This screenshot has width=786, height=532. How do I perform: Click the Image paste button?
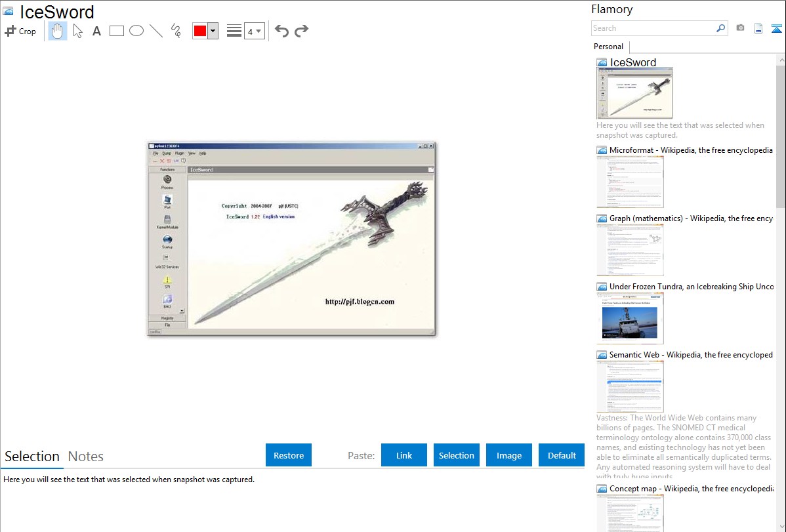coord(509,455)
